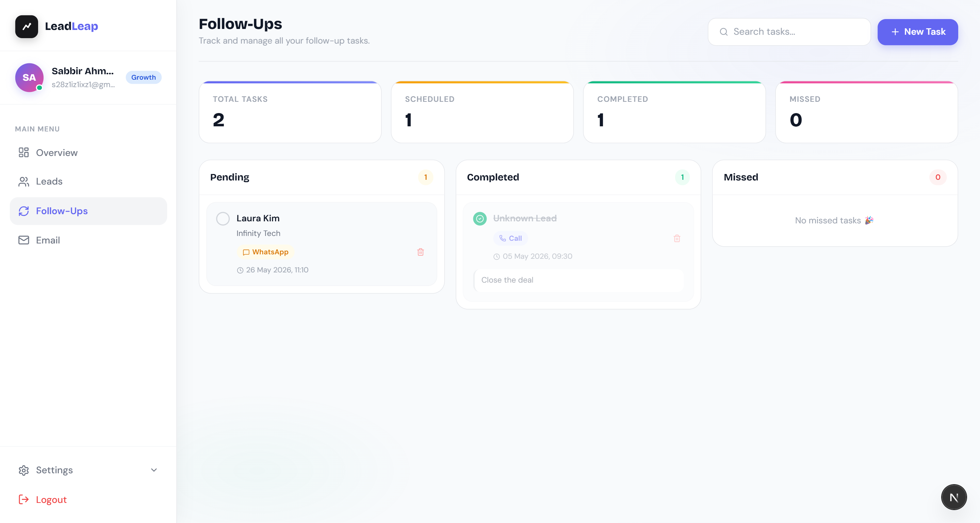The height and width of the screenshot is (523, 980).
Task: Open the Scheduled stat card
Action: pos(482,112)
